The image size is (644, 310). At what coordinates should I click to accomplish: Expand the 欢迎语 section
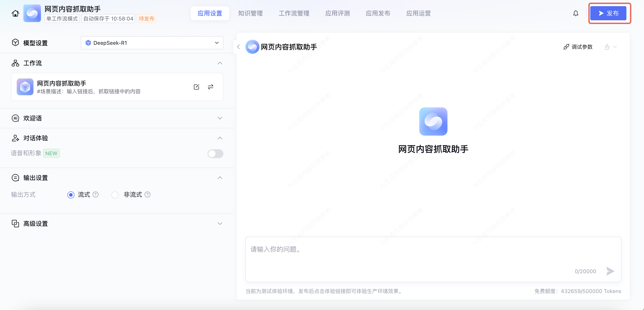[x=219, y=118]
